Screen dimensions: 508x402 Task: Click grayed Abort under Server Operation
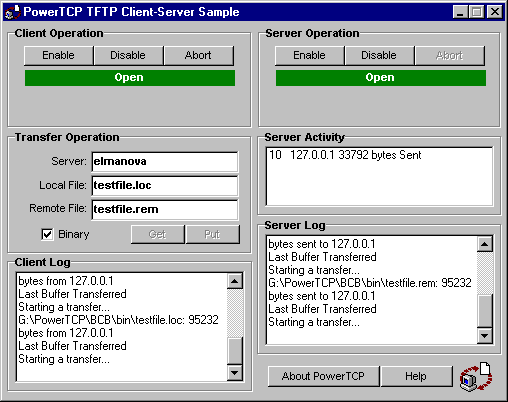point(450,55)
